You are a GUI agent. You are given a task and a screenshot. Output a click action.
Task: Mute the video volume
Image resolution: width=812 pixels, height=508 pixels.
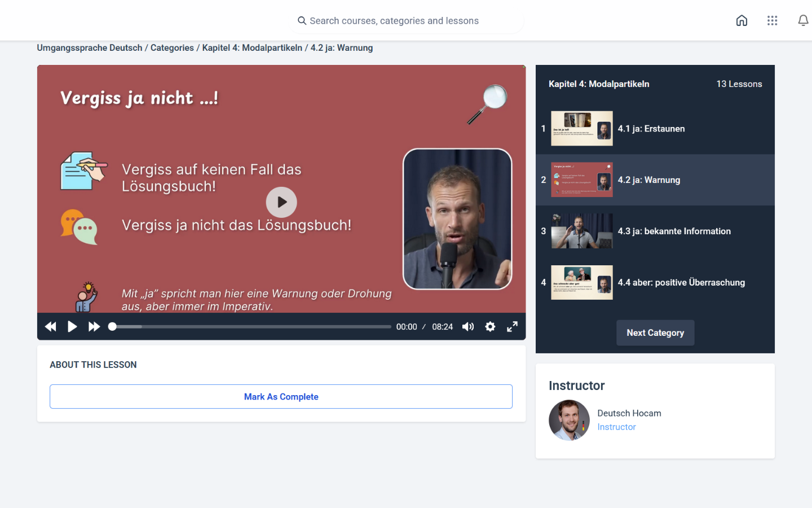tap(468, 327)
